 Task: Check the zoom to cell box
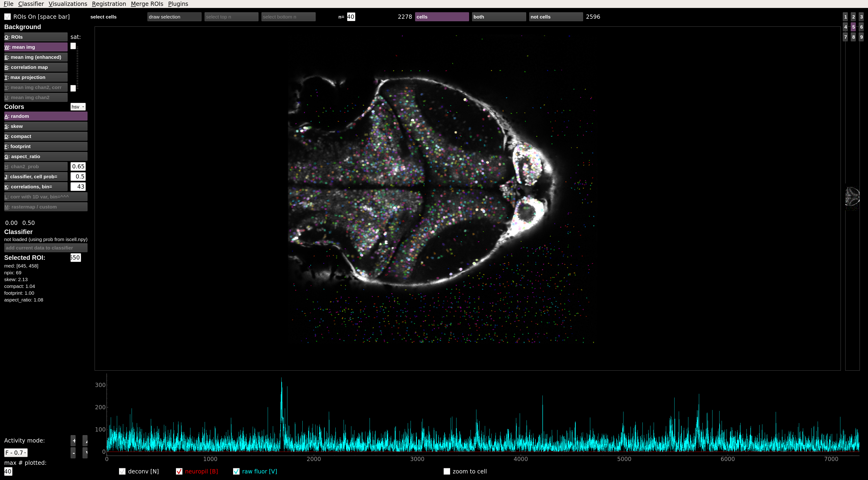point(447,471)
